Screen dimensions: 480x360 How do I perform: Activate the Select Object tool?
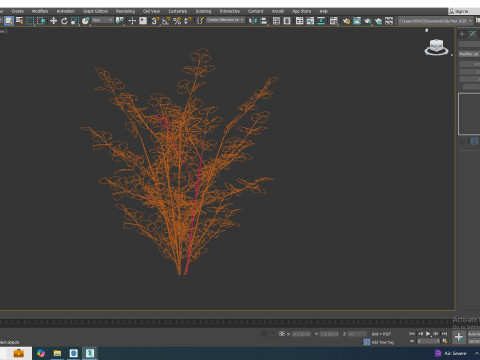pos(9,21)
